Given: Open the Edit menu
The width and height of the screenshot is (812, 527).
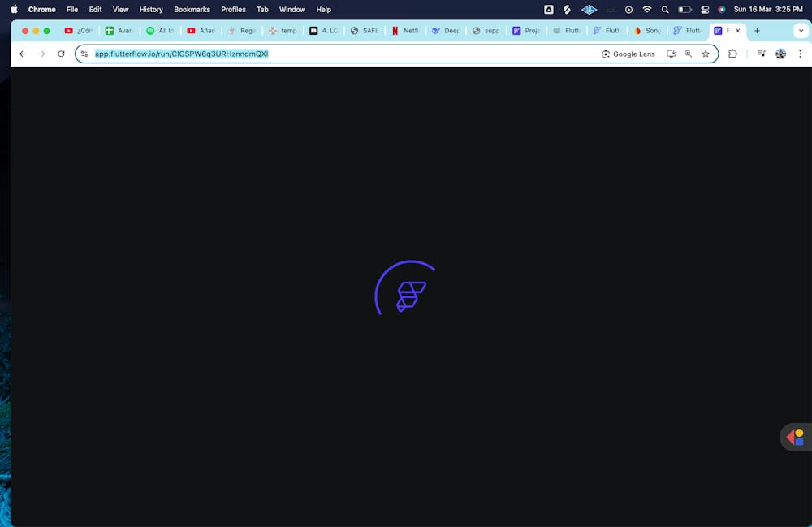Looking at the screenshot, I should 95,9.
